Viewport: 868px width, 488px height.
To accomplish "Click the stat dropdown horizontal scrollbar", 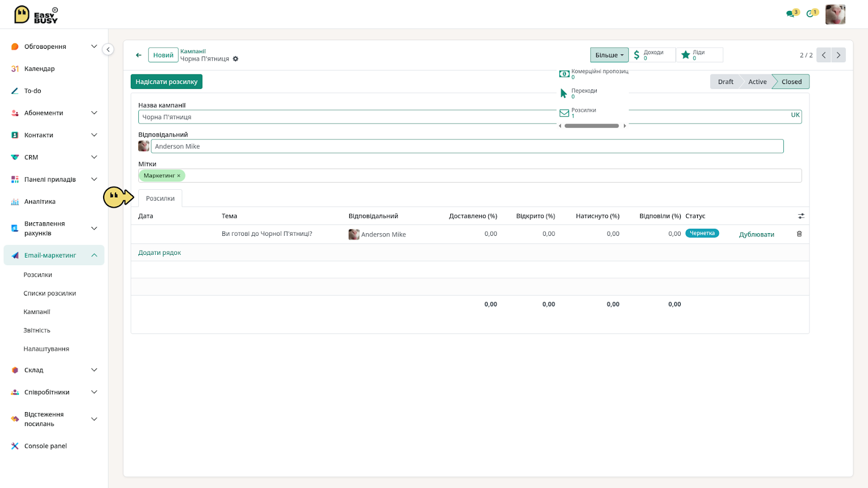I will coord(591,126).
